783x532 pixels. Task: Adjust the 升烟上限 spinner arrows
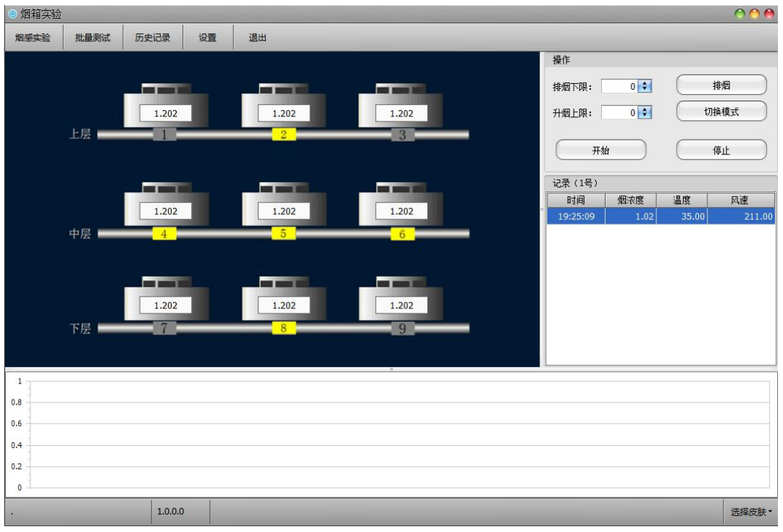[645, 113]
